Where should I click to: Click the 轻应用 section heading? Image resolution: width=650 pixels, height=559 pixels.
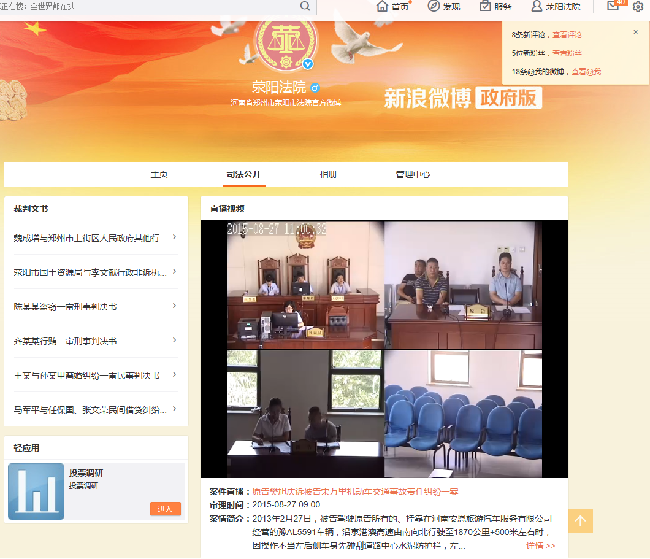[27, 448]
